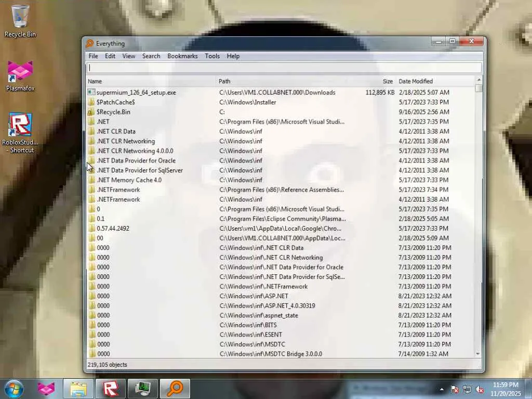Screen dimensions: 532x399
Task: Open the Edit menu
Action: 110,56
